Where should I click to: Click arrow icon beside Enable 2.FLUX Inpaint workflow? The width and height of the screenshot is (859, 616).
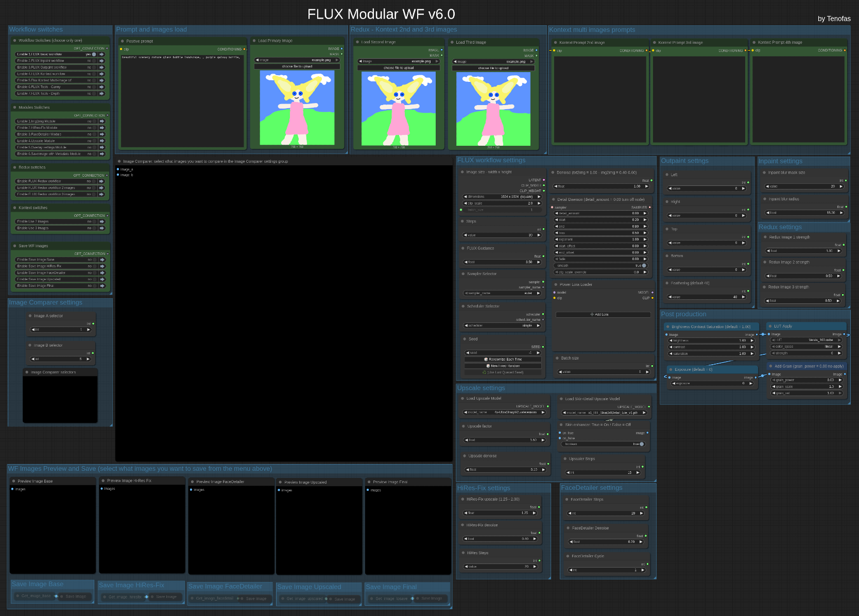101,61
